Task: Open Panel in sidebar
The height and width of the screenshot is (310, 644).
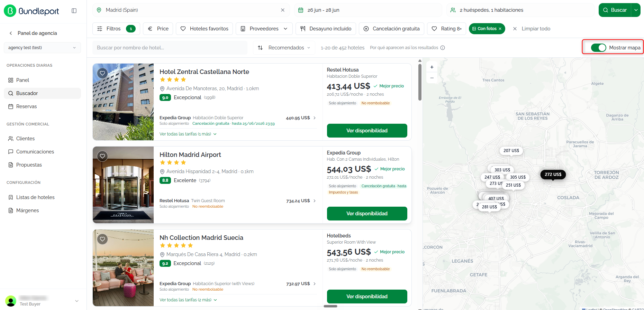Action: coord(42,80)
